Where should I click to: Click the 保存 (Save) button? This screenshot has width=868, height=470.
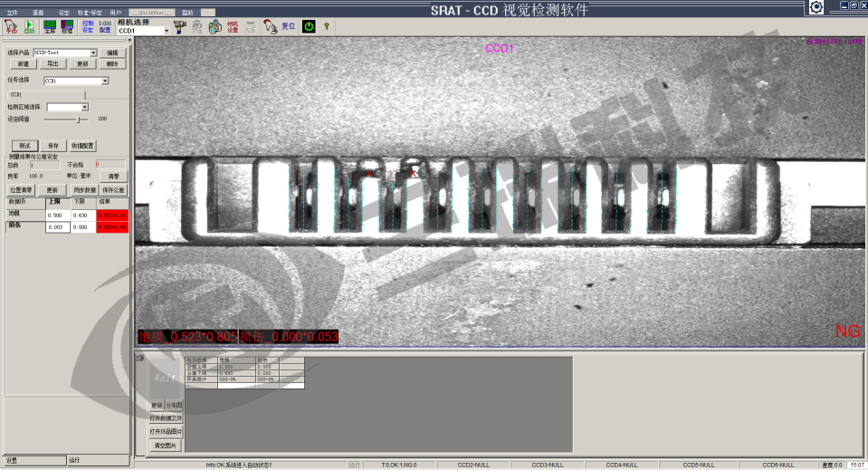[53, 146]
